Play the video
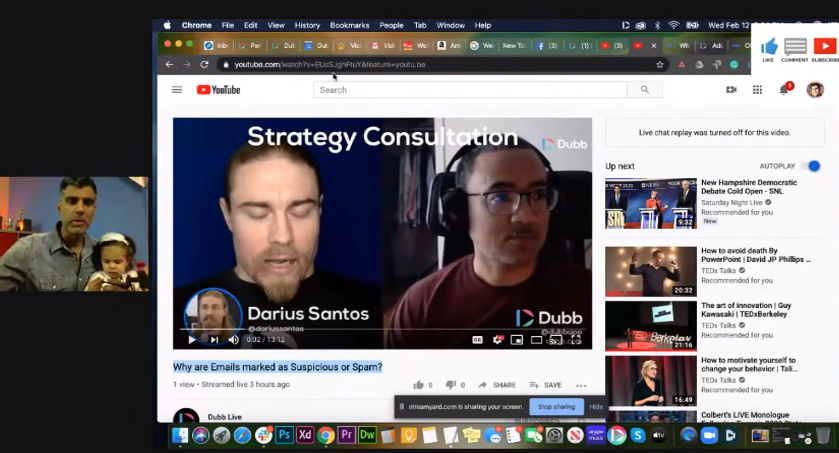This screenshot has width=839, height=453. (x=192, y=339)
